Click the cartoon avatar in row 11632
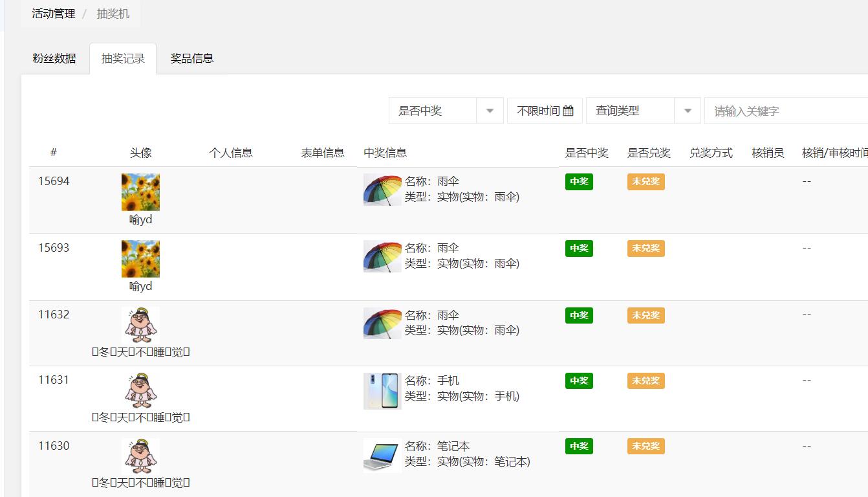Image resolution: width=868 pixels, height=497 pixels. [140, 325]
